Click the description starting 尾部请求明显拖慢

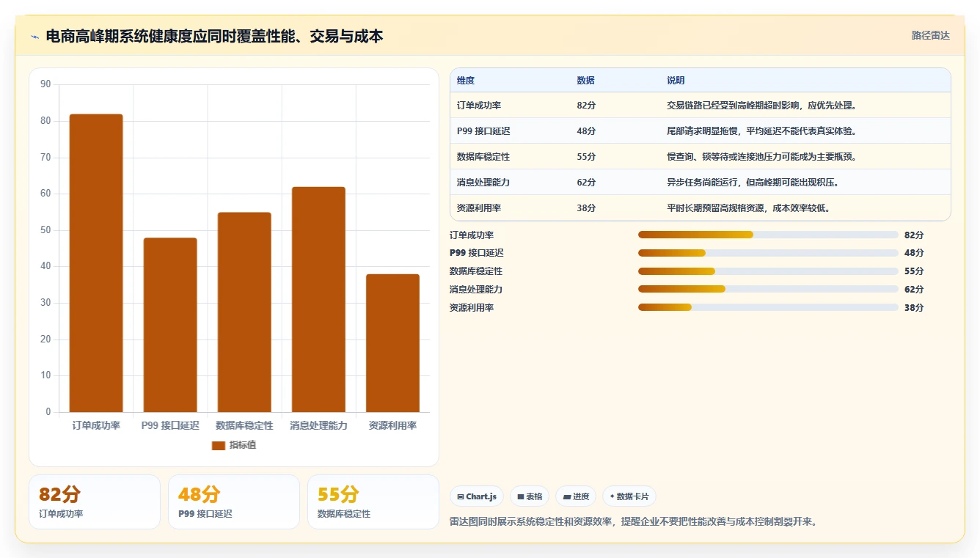click(x=761, y=131)
